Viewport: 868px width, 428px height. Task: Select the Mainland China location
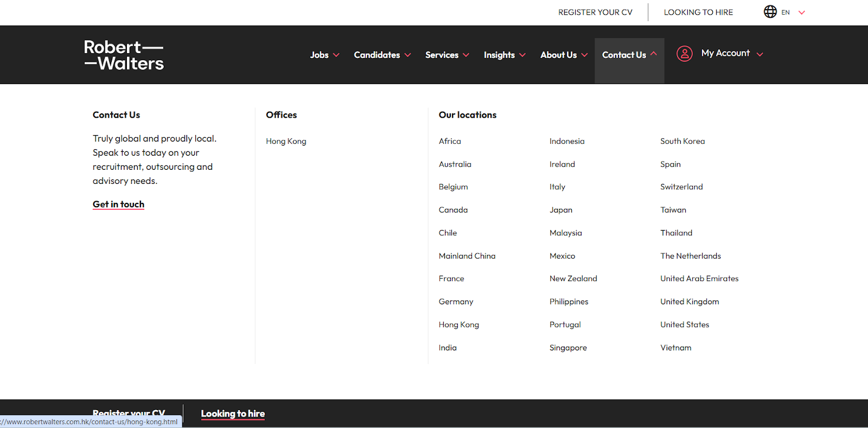click(x=467, y=256)
